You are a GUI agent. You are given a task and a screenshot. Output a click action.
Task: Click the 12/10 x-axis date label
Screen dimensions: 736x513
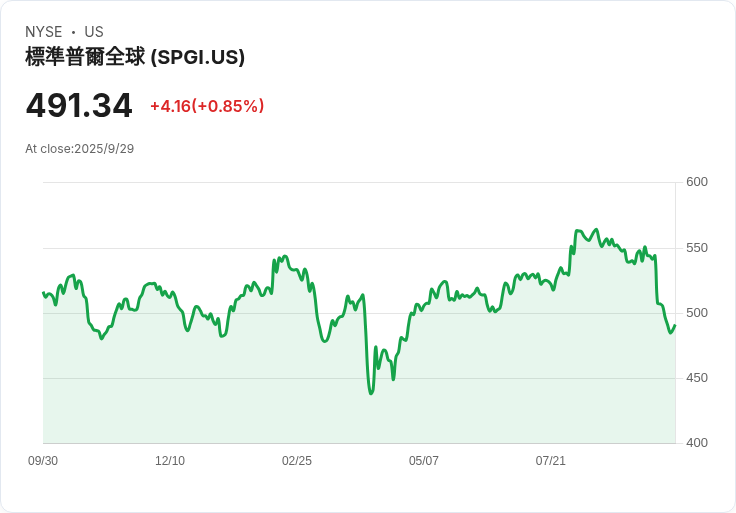pos(170,461)
